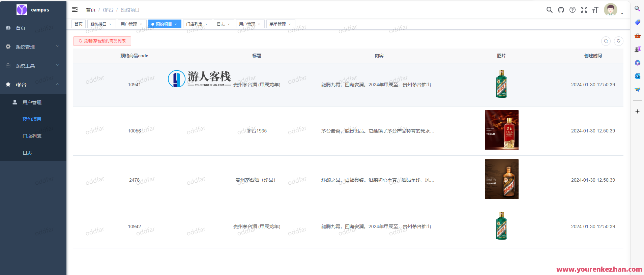Click the help question mark icon

pyautogui.click(x=573, y=10)
